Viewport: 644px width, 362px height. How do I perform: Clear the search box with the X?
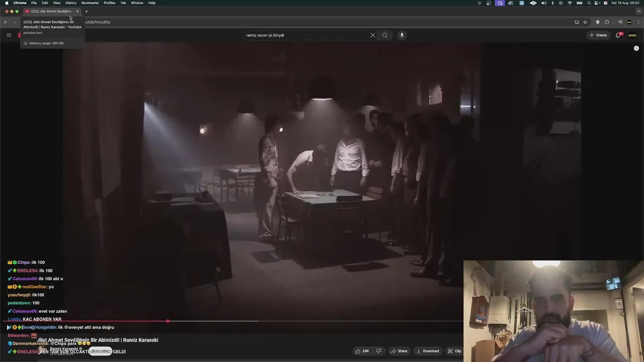(373, 35)
